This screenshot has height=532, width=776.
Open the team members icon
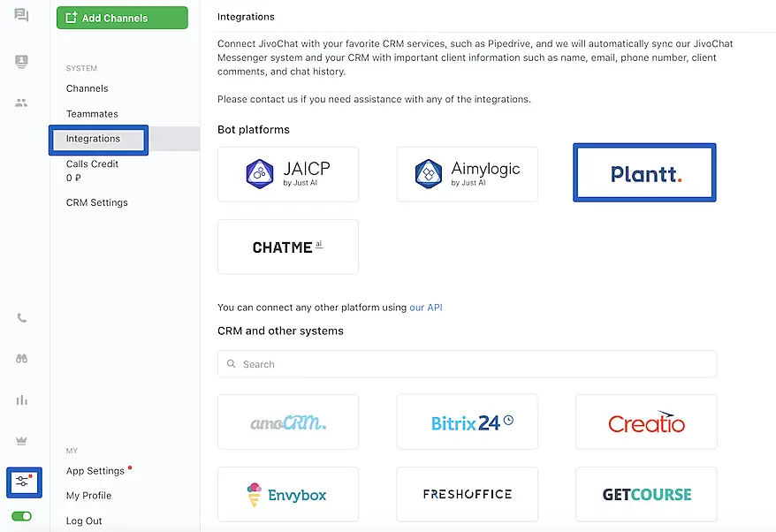tap(22, 103)
